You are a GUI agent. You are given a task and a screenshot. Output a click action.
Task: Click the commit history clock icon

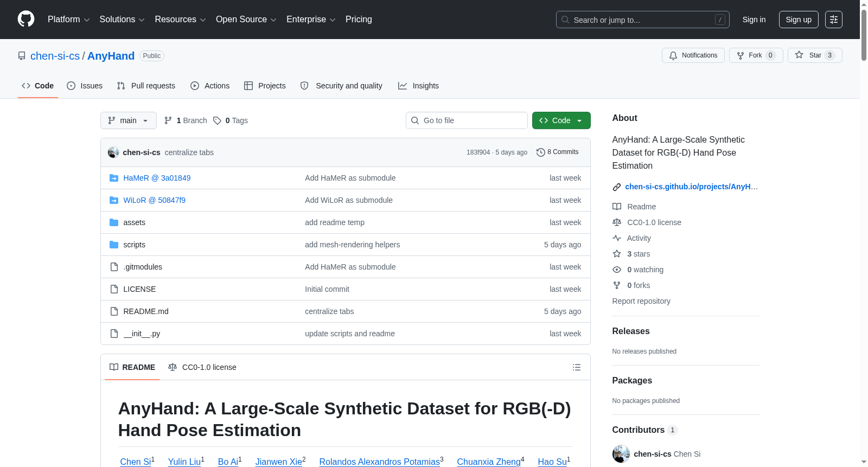coord(540,152)
